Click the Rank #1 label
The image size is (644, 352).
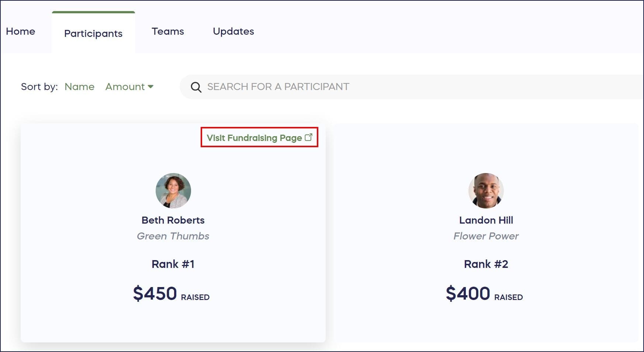tap(173, 264)
